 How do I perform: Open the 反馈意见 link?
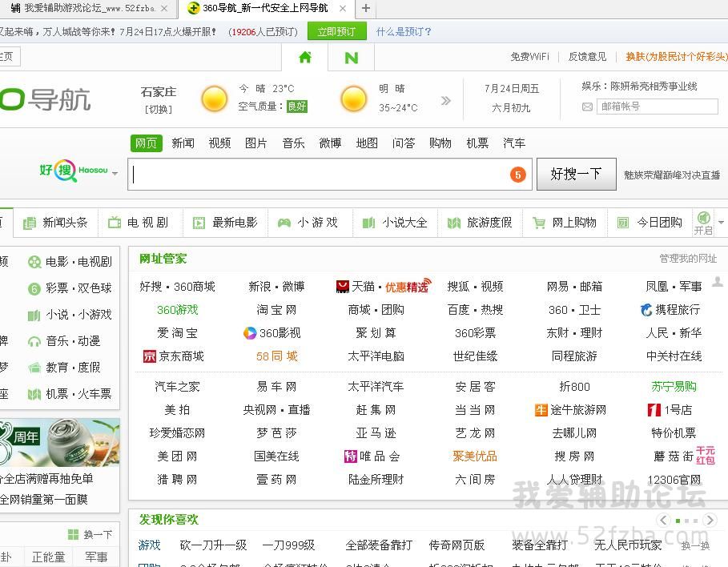click(x=587, y=57)
